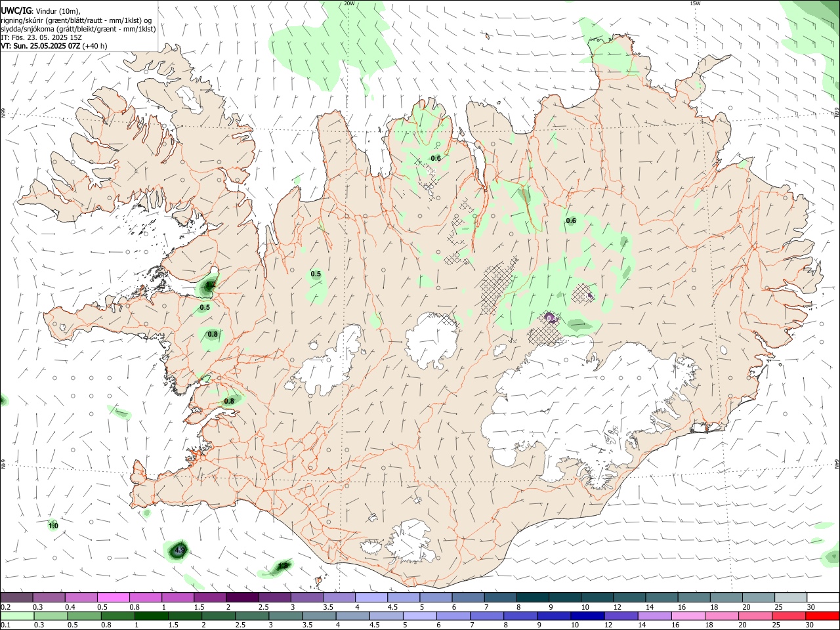This screenshot has height=630, width=840.
Task: Click the '1.0' precipitation value over the sea
Action: pyautogui.click(x=53, y=526)
